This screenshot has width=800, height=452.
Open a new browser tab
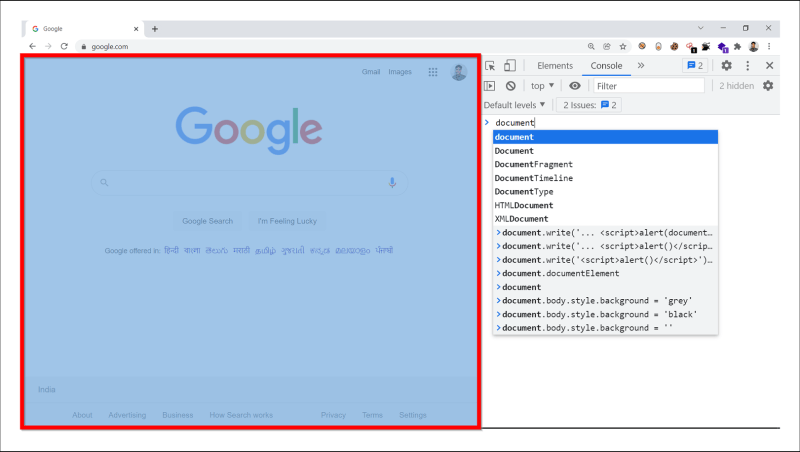(x=155, y=29)
